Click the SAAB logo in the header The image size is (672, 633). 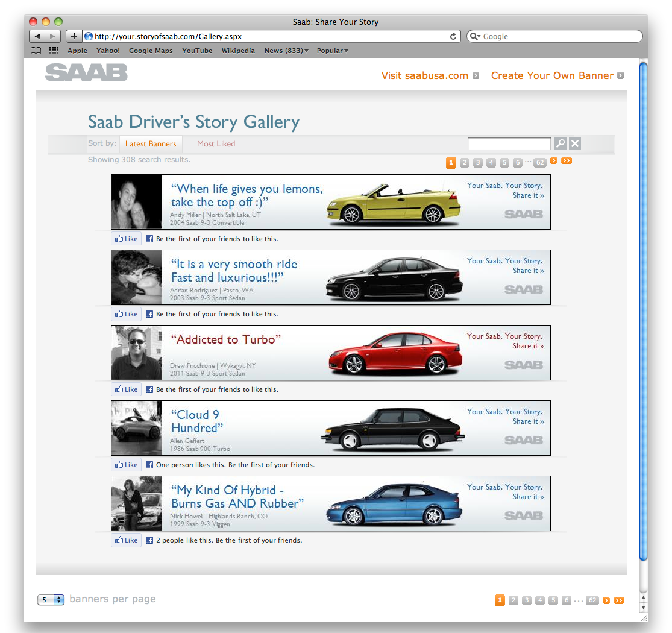pos(87,72)
